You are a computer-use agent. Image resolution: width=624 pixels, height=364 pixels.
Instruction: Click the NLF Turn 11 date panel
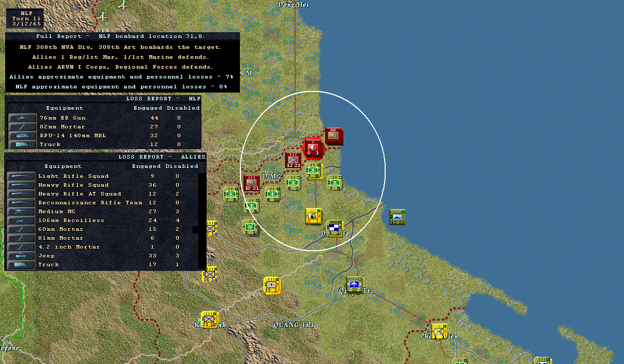24,18
